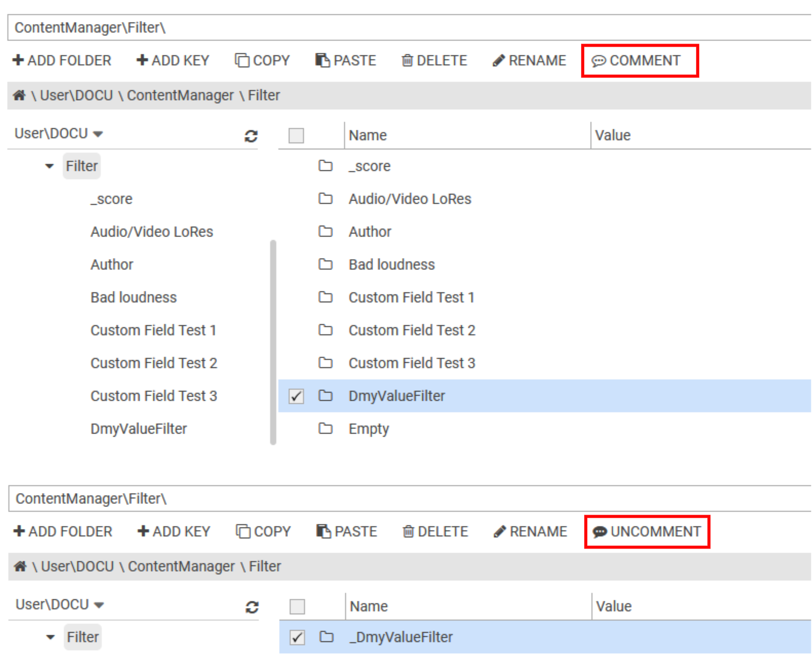Click the COMMENT button in the toolbar

[x=636, y=61]
